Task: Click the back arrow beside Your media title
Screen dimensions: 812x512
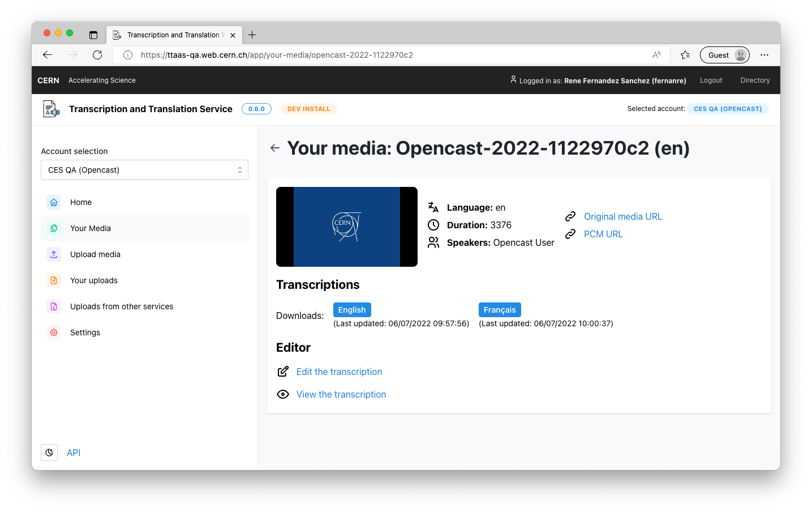Action: click(275, 148)
